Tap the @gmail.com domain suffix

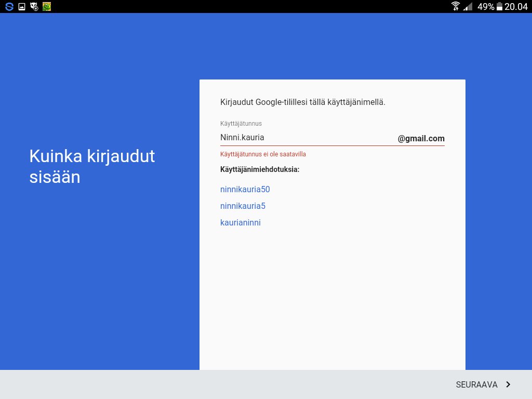pos(421,138)
